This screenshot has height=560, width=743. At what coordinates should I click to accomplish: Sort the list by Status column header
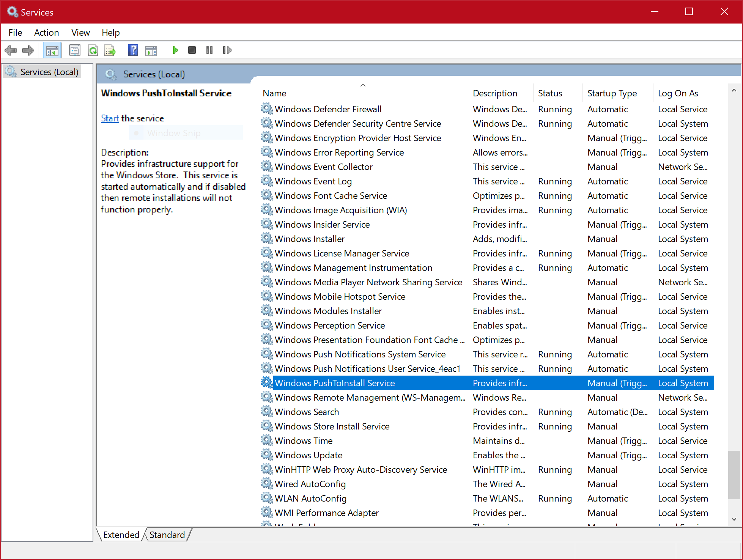coord(558,93)
